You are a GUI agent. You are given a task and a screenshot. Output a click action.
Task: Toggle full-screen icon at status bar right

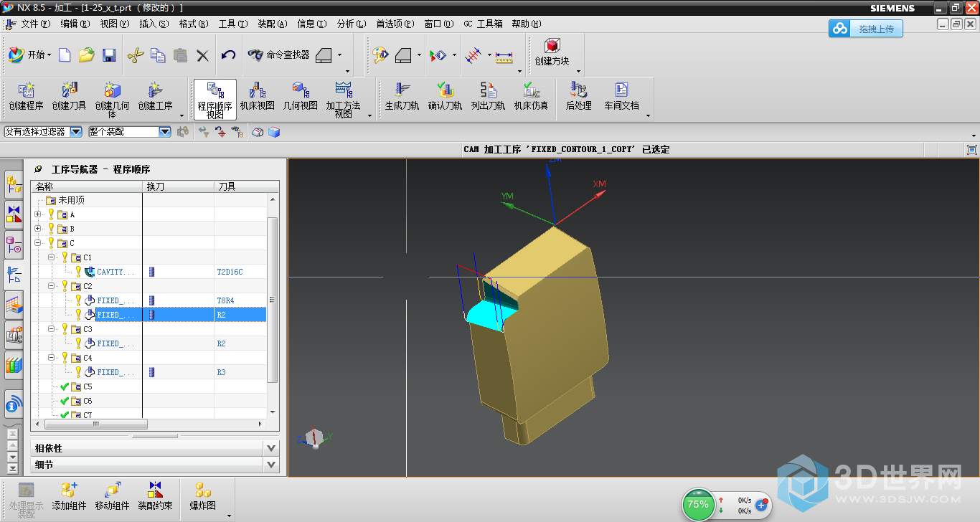pos(971,149)
